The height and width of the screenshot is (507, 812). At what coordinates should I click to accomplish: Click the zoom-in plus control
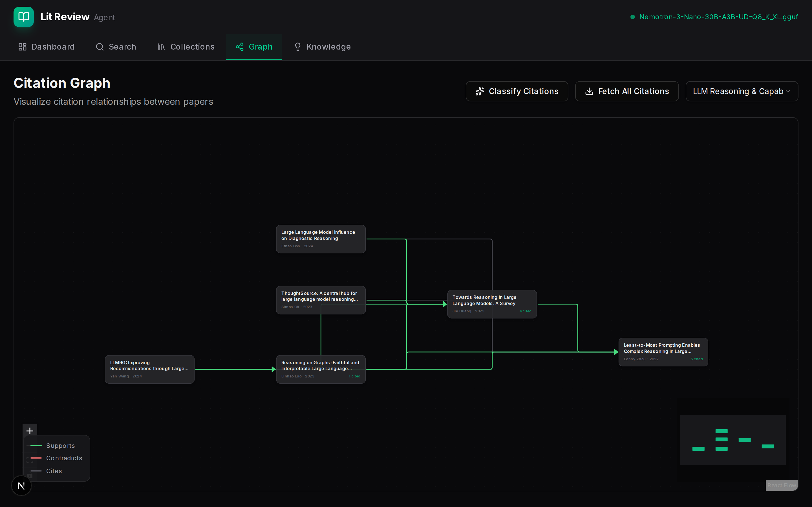[x=30, y=431]
